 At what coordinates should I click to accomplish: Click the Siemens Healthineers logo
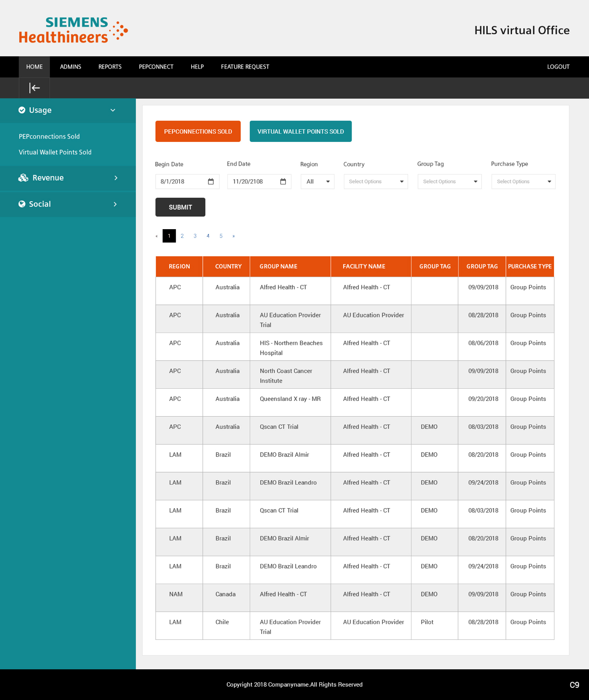[73, 30]
